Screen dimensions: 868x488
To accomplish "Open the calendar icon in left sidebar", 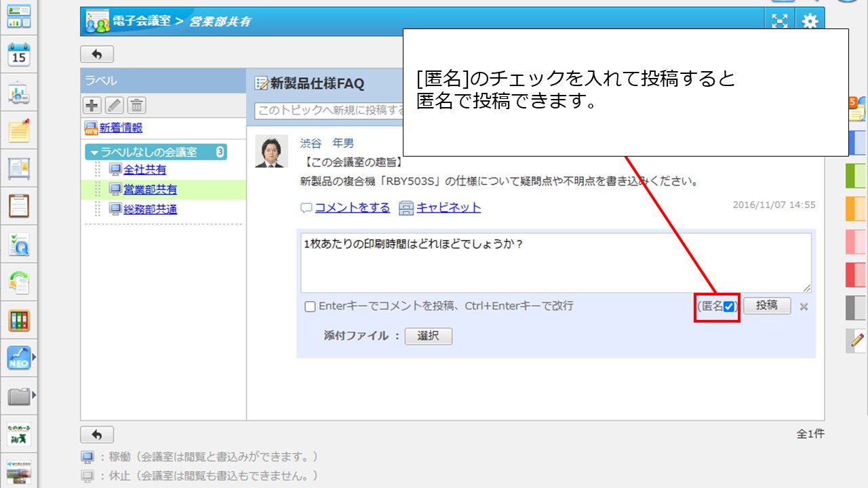I will point(19,55).
